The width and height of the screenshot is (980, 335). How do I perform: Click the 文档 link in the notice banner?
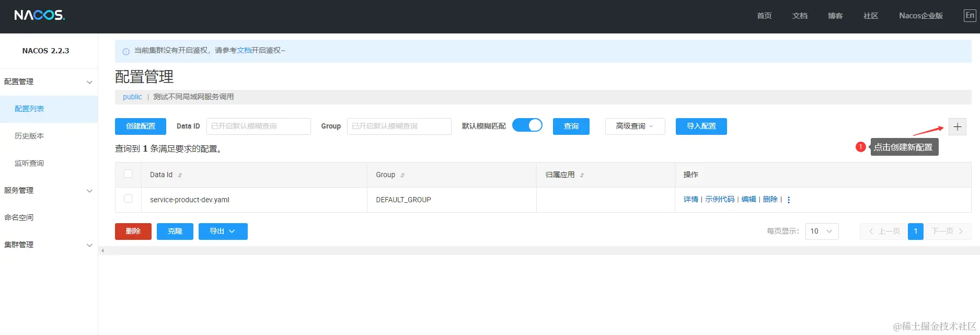244,51
